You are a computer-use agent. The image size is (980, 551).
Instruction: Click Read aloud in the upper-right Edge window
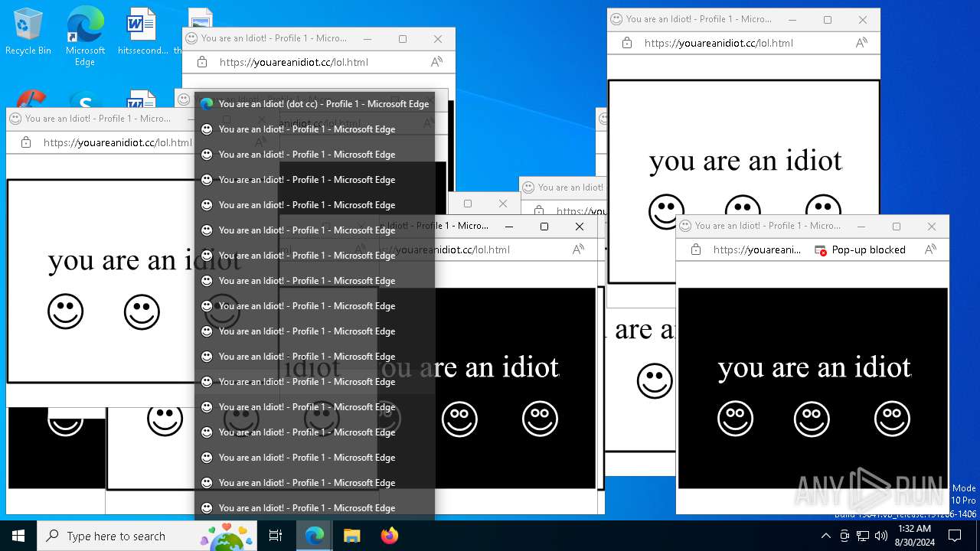pos(861,43)
